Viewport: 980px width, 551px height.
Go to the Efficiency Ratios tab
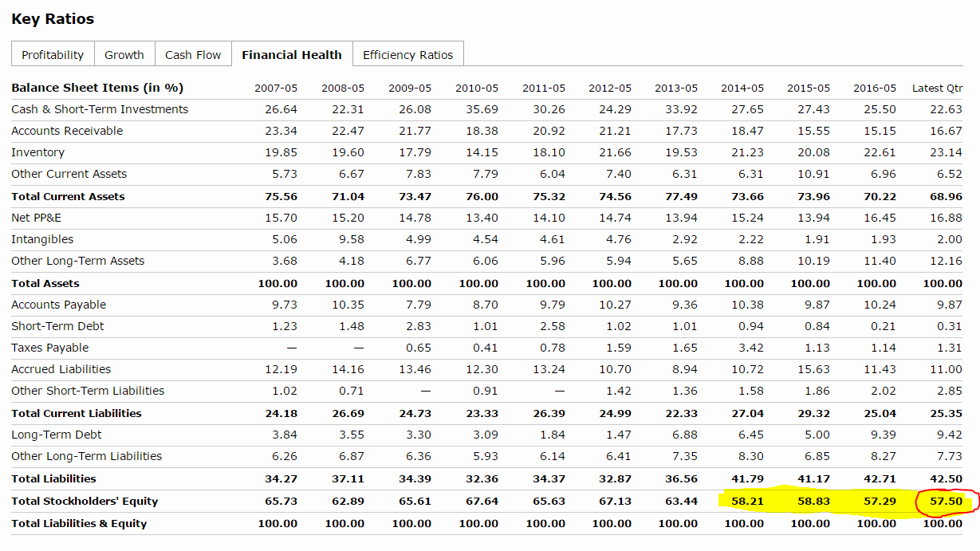point(407,55)
